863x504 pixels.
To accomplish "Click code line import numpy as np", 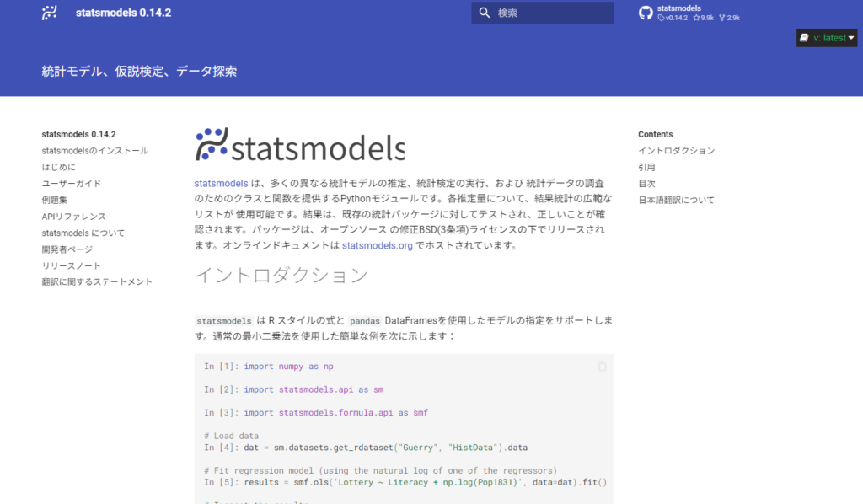I will coord(269,367).
